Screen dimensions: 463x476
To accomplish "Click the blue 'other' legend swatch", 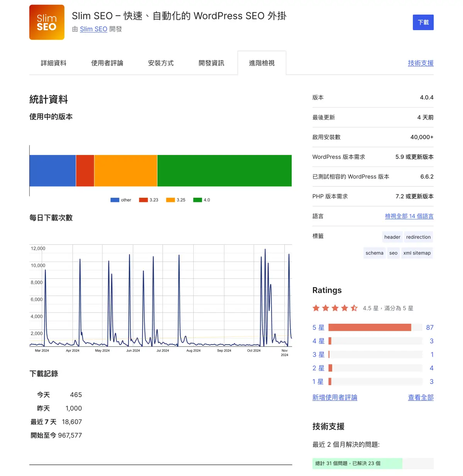I will (115, 200).
